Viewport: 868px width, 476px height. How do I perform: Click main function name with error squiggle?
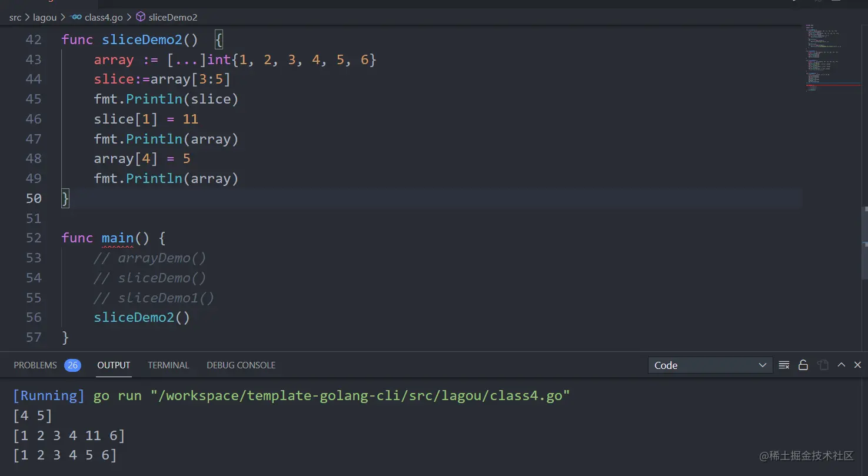point(118,238)
